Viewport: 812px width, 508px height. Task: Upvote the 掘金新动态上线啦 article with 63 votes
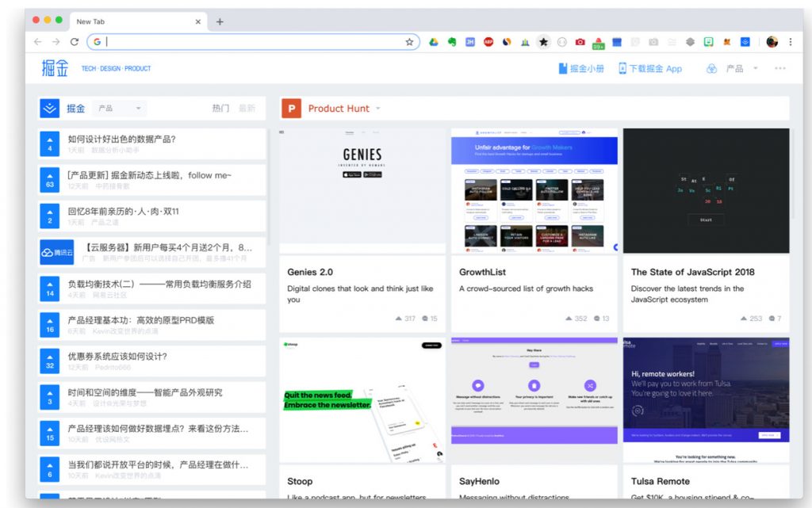click(50, 180)
